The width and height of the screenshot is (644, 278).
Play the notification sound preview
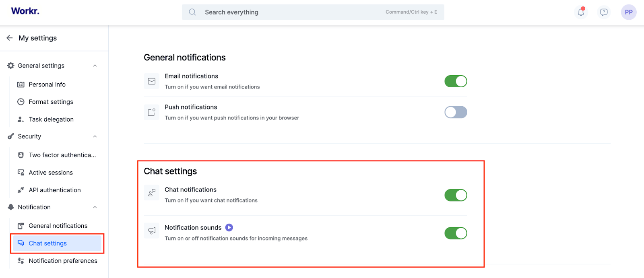click(229, 228)
